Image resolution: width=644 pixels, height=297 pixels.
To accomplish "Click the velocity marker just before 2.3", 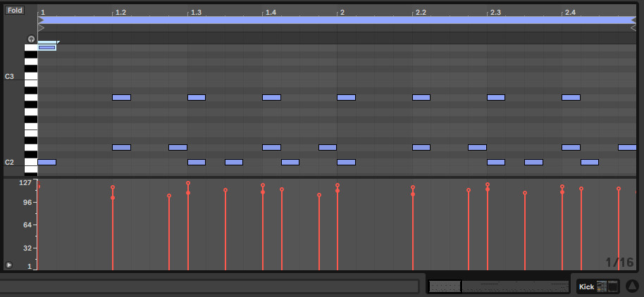I will [x=469, y=190].
